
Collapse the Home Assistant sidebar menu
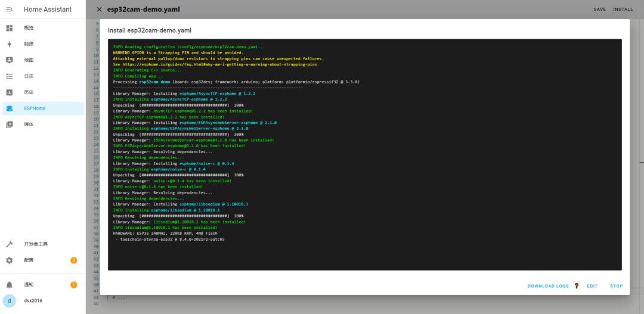tap(10, 10)
